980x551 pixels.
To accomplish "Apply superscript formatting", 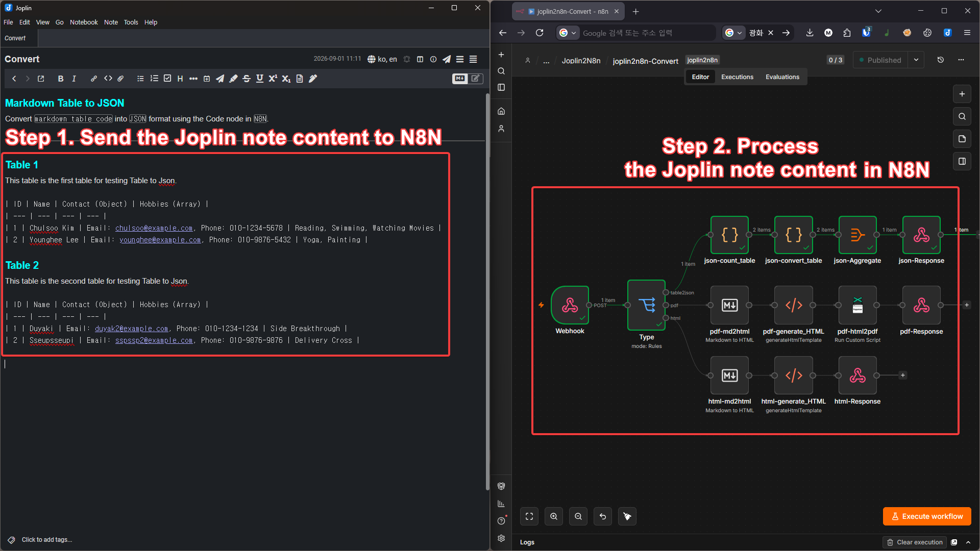I will [273, 79].
